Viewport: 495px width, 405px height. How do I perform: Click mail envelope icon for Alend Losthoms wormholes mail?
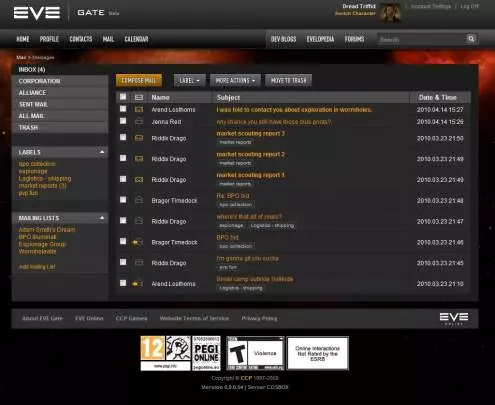pos(139,110)
